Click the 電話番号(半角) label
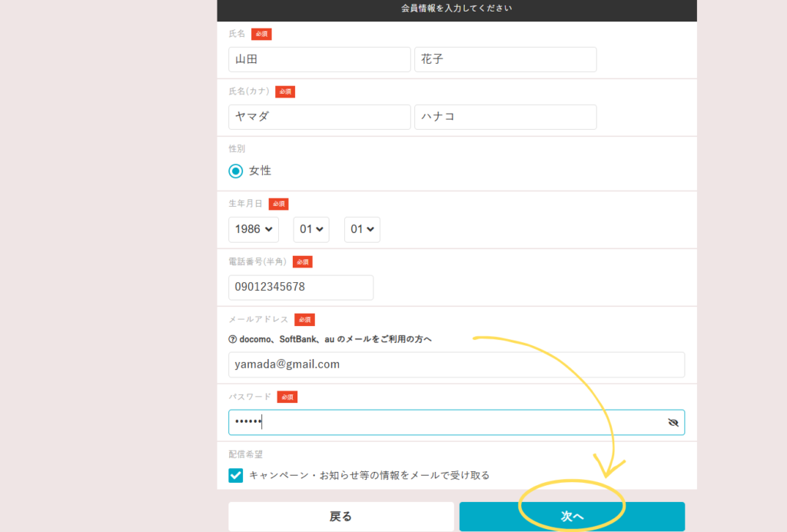 tap(257, 261)
